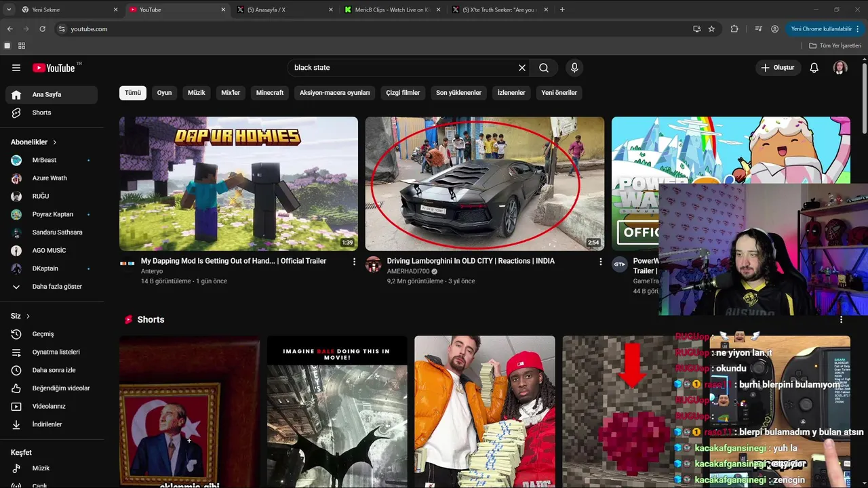Open Oynatma listeleri playlists
The image size is (868, 488).
[x=52, y=352]
